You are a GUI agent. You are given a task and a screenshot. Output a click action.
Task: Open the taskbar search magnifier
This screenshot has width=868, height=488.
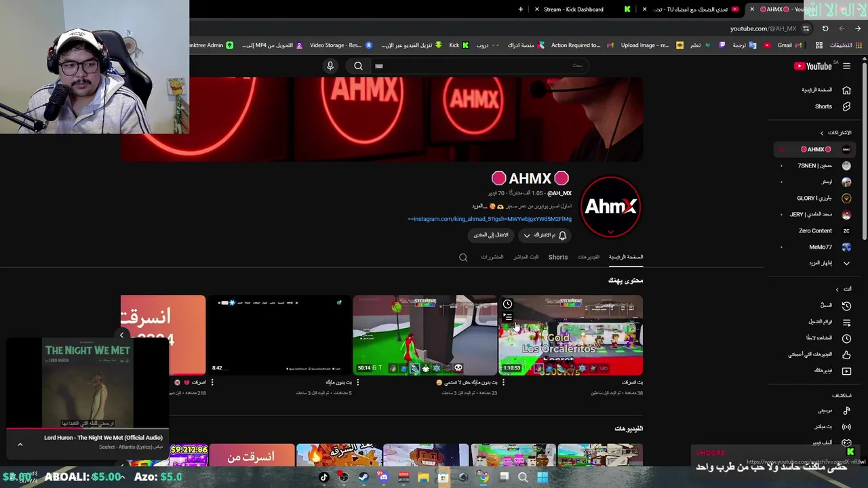click(523, 477)
